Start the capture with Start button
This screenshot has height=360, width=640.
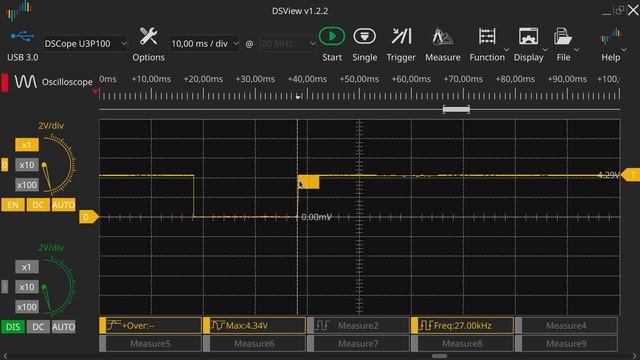click(x=332, y=37)
